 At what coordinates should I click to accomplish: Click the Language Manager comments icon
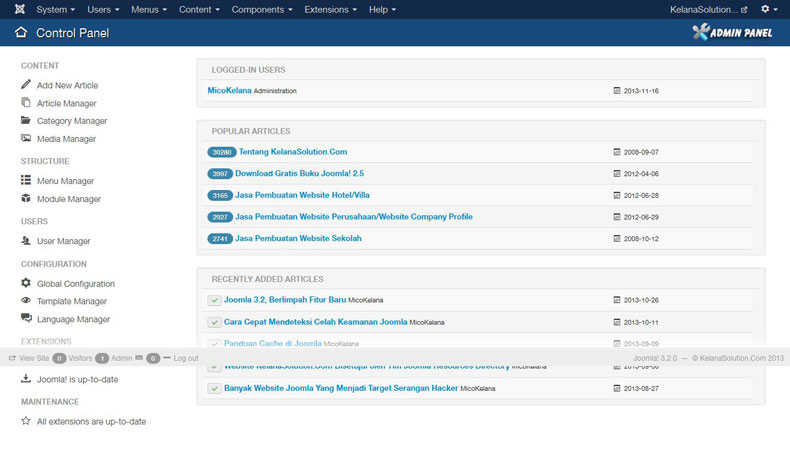coord(26,319)
